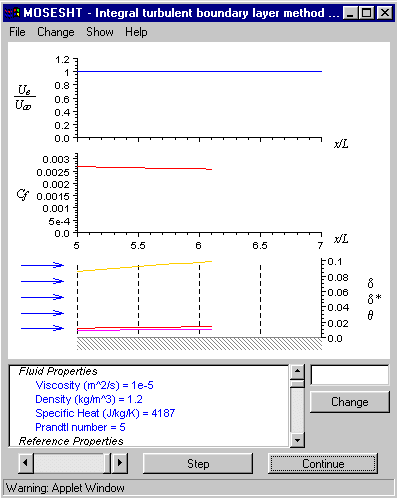Close the MOSESHT window
This screenshot has width=397, height=498.
click(384, 13)
